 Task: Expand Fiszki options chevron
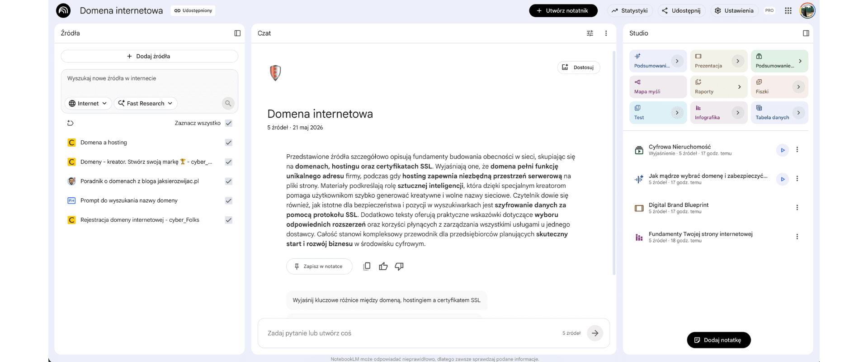798,87
